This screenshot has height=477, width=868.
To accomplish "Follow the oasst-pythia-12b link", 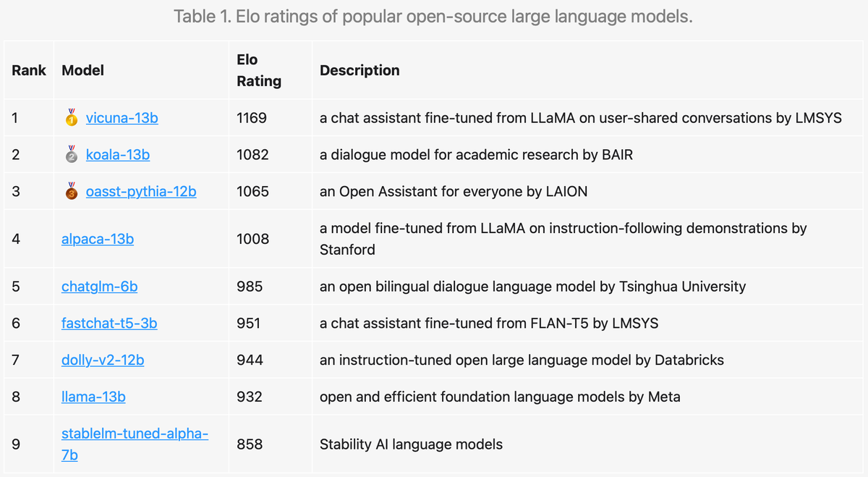I will (x=141, y=191).
